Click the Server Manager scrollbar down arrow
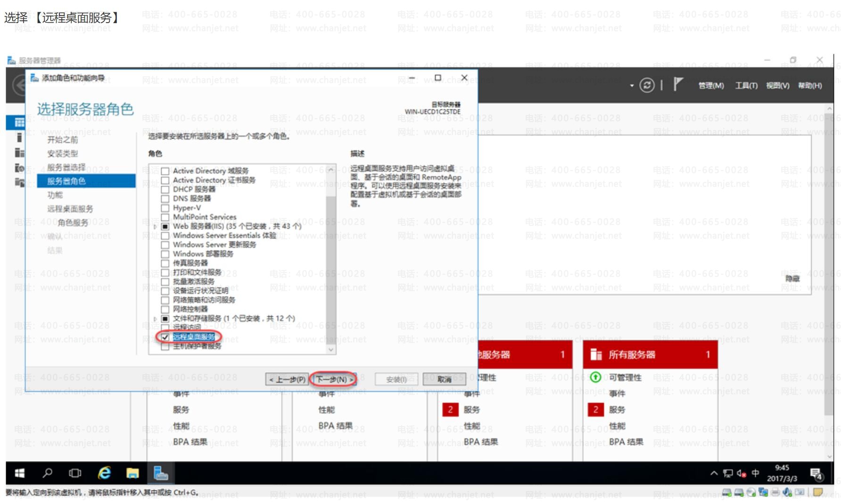This screenshot has height=504, width=841. (829, 456)
